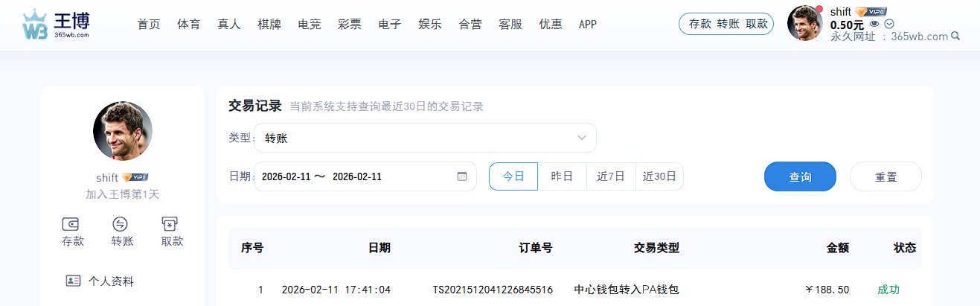The height and width of the screenshot is (306, 980).
Task: Select the 今日 date range option
Action: 513,176
